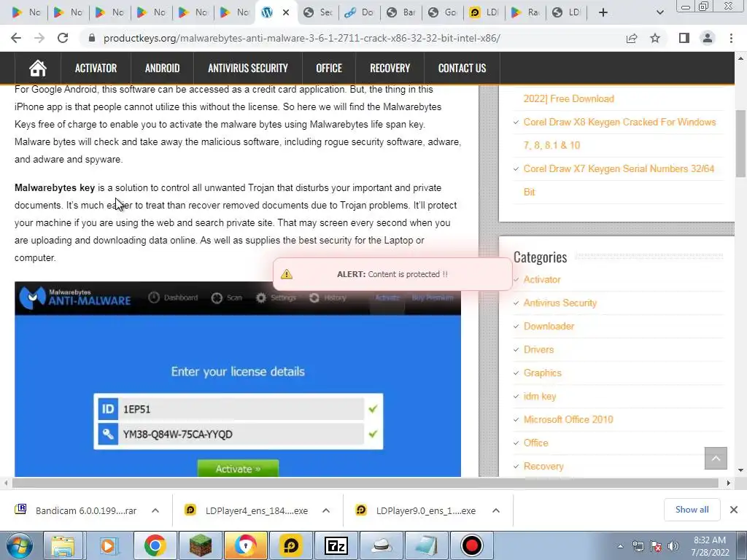The width and height of the screenshot is (747, 560).
Task: Open the tab search dropdown arrow
Action: 659,12
